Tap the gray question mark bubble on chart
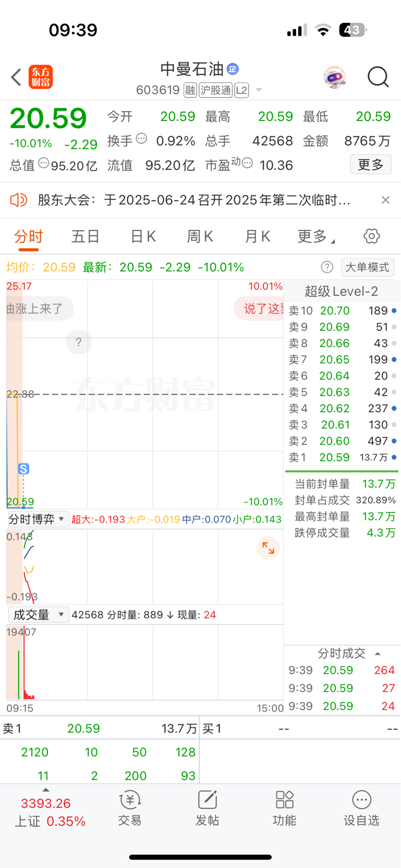 79,342
